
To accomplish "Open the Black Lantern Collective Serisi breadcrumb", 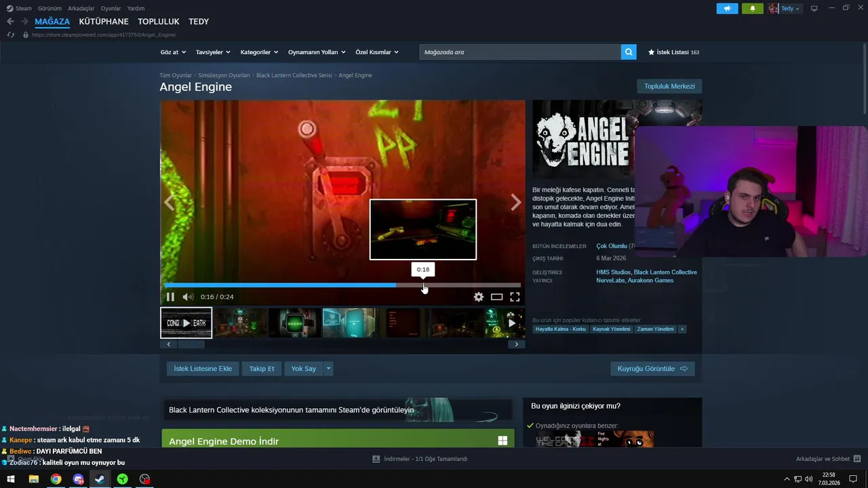I will (x=294, y=75).
